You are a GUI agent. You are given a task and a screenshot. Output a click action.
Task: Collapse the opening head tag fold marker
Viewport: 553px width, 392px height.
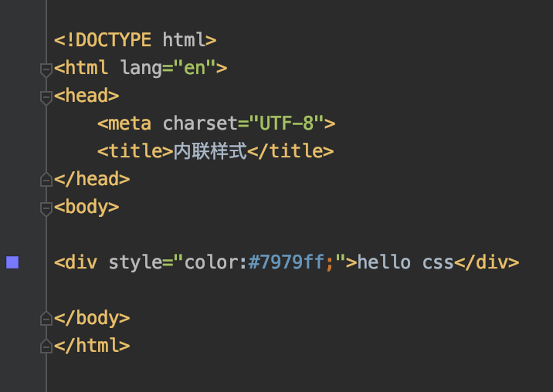coord(46,98)
